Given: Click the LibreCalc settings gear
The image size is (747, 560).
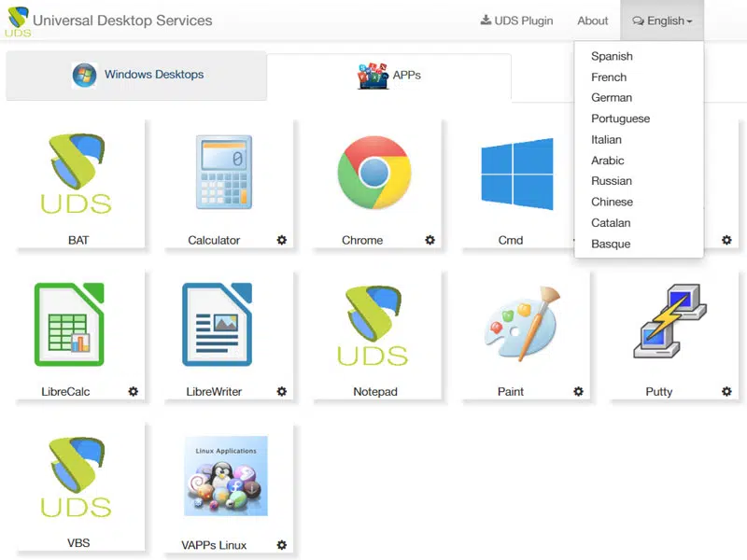Looking at the screenshot, I should point(134,391).
